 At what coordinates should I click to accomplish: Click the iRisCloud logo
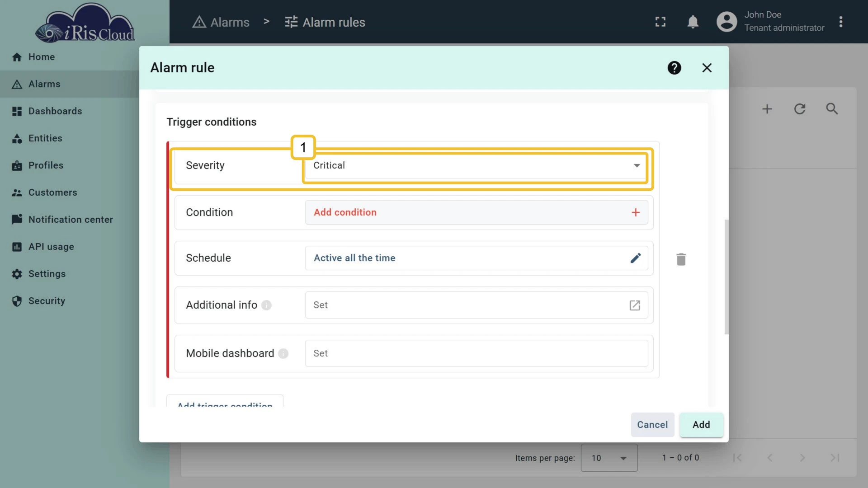(85, 23)
